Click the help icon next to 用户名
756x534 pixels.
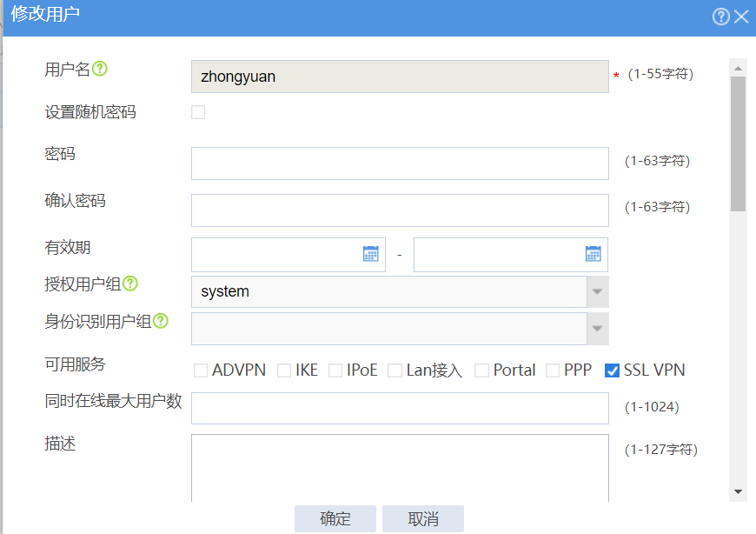coord(100,69)
